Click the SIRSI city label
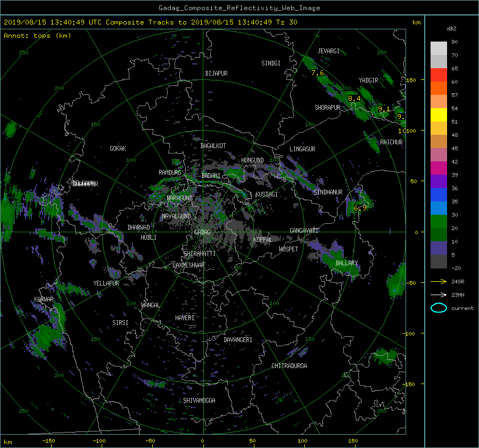479x448 pixels. pos(120,323)
